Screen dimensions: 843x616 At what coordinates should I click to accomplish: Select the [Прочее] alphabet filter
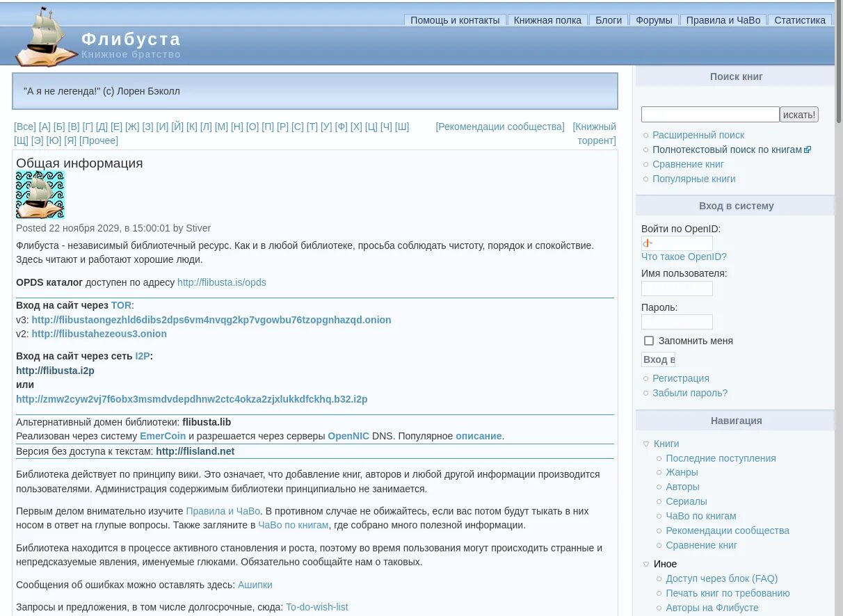coord(99,140)
